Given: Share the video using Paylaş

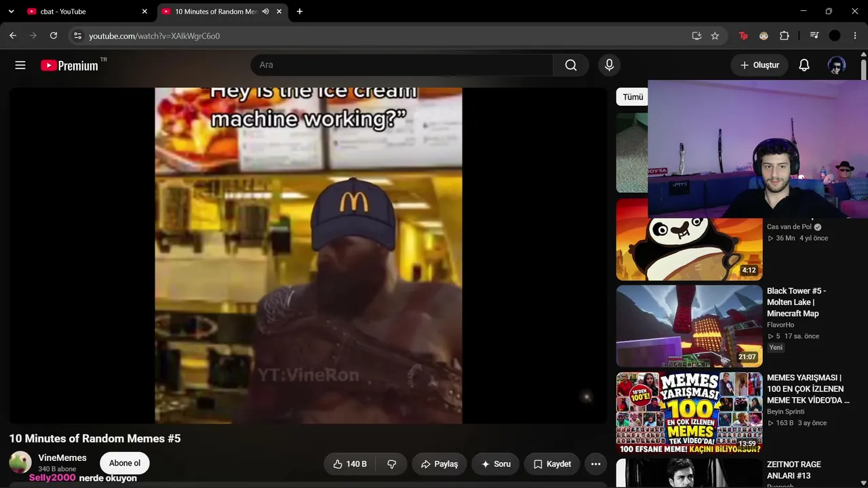Looking at the screenshot, I should click(439, 464).
